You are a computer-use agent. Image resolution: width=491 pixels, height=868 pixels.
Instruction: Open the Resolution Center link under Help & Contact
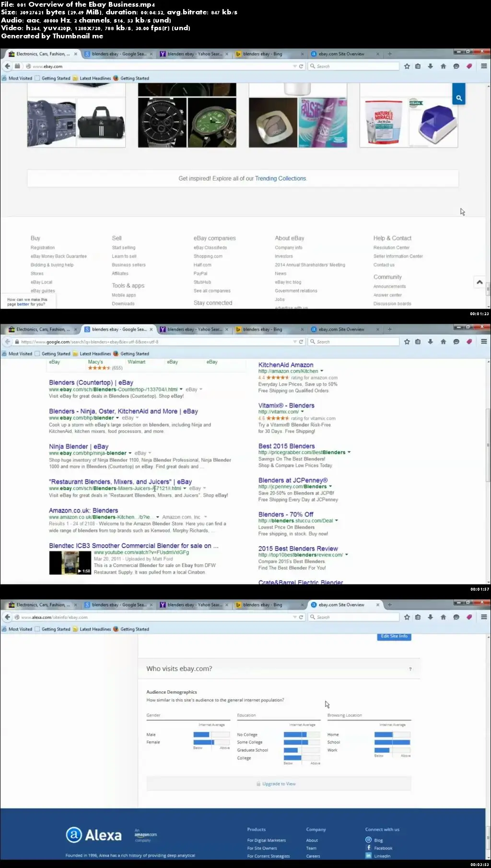(x=391, y=248)
